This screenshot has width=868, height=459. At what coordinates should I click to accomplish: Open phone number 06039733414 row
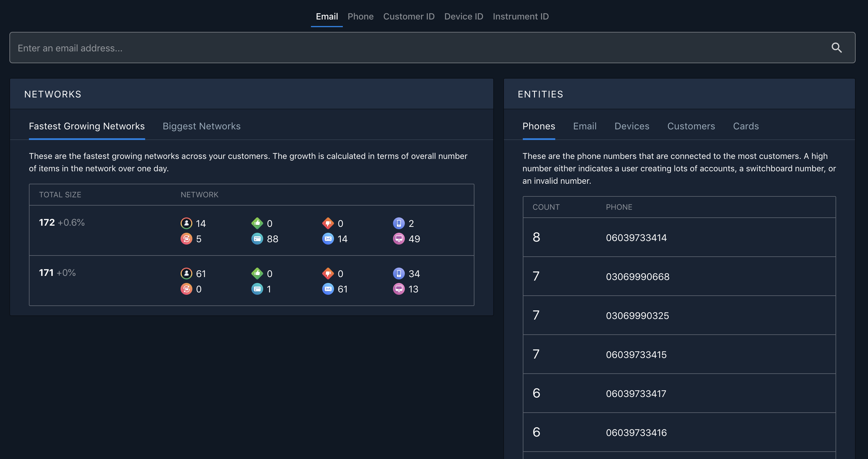[x=636, y=238]
